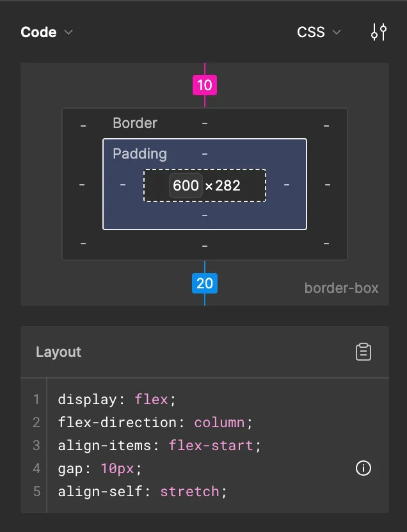This screenshot has height=532, width=407.
Task: Click the Border label in box model
Action: tap(135, 123)
